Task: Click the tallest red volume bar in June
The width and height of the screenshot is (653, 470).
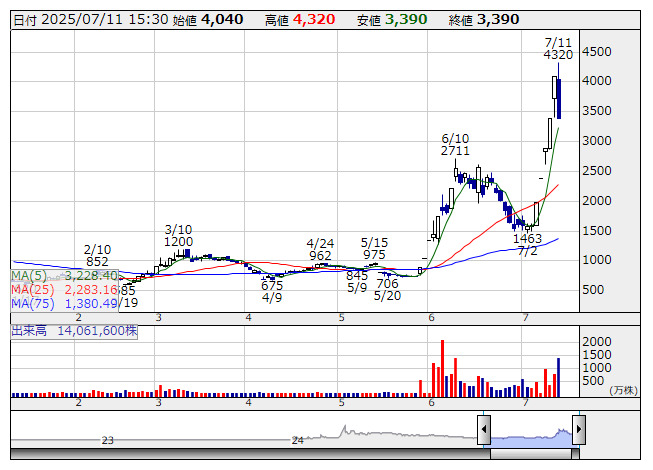Action: pyautogui.click(x=442, y=367)
